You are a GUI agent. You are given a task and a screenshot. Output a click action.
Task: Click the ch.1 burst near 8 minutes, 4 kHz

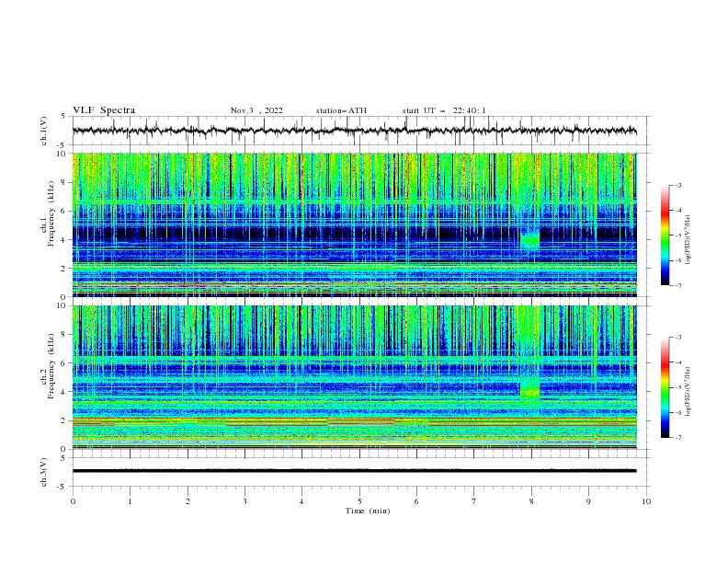point(529,239)
